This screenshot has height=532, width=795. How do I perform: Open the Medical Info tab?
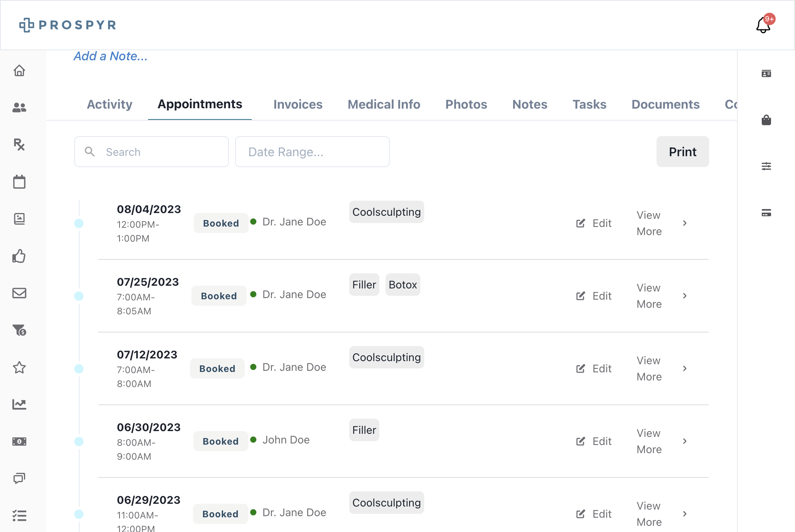384,104
